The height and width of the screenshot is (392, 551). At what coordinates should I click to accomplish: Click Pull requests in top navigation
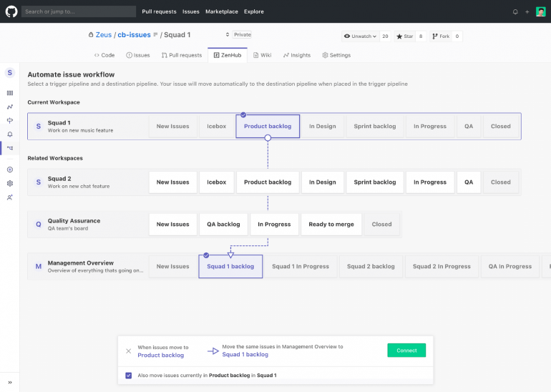tap(159, 11)
